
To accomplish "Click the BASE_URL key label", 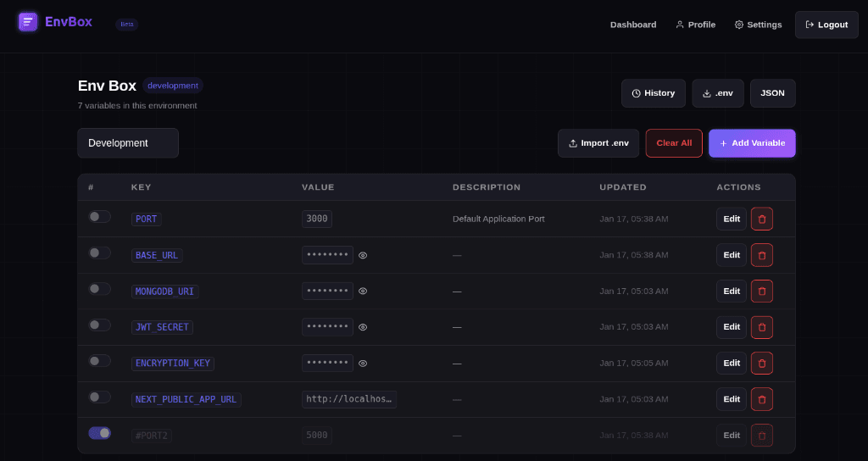I will pos(157,255).
